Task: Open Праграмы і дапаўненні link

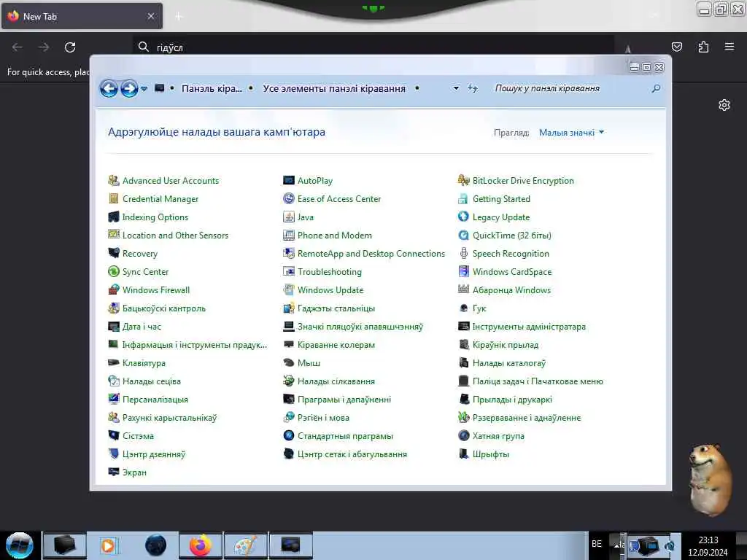Action: (x=344, y=399)
